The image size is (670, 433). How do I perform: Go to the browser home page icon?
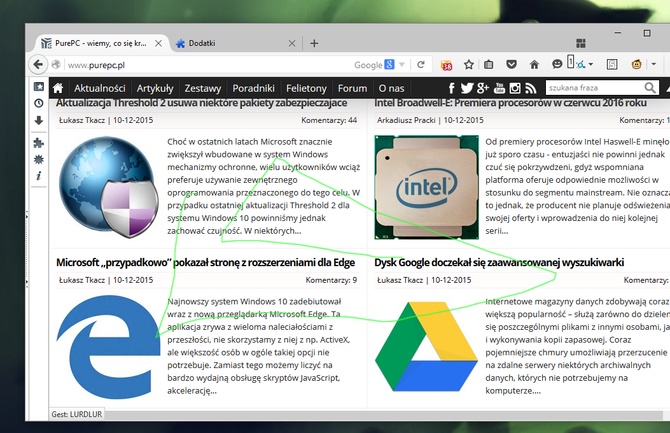534,65
